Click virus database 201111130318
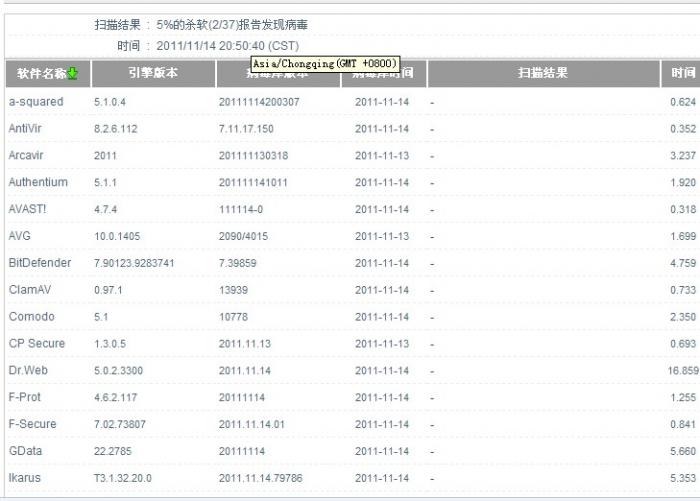This screenshot has height=501, width=700. tap(253, 156)
